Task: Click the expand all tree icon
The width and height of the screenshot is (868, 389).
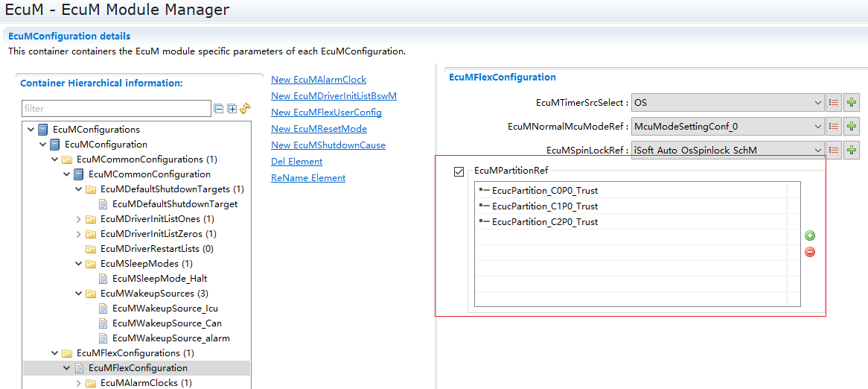Action: (232, 109)
